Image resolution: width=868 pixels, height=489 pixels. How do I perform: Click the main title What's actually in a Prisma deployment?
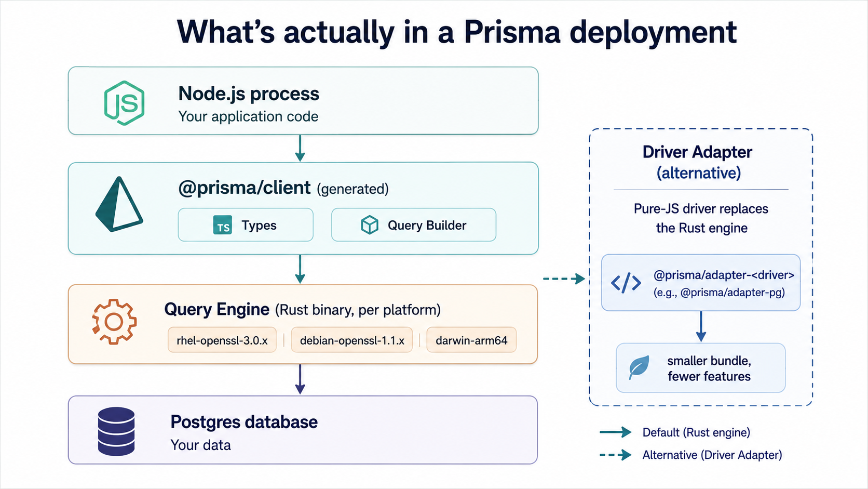pyautogui.click(x=457, y=32)
